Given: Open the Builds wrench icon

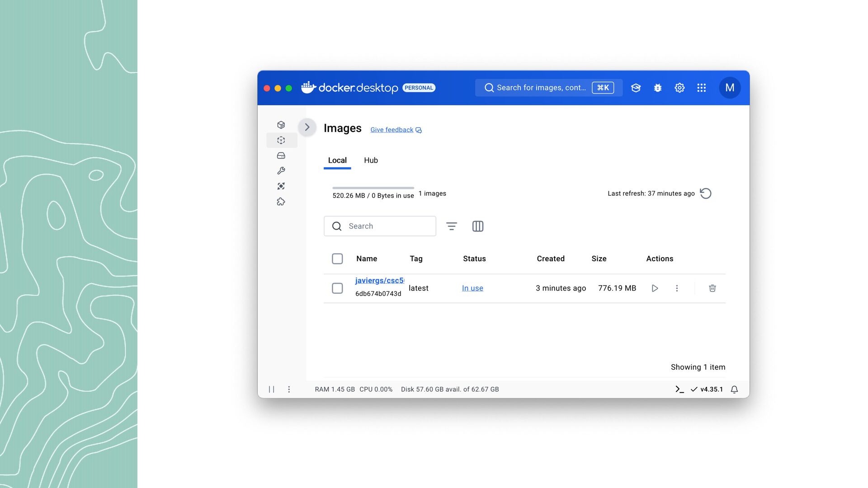Looking at the screenshot, I should (281, 171).
